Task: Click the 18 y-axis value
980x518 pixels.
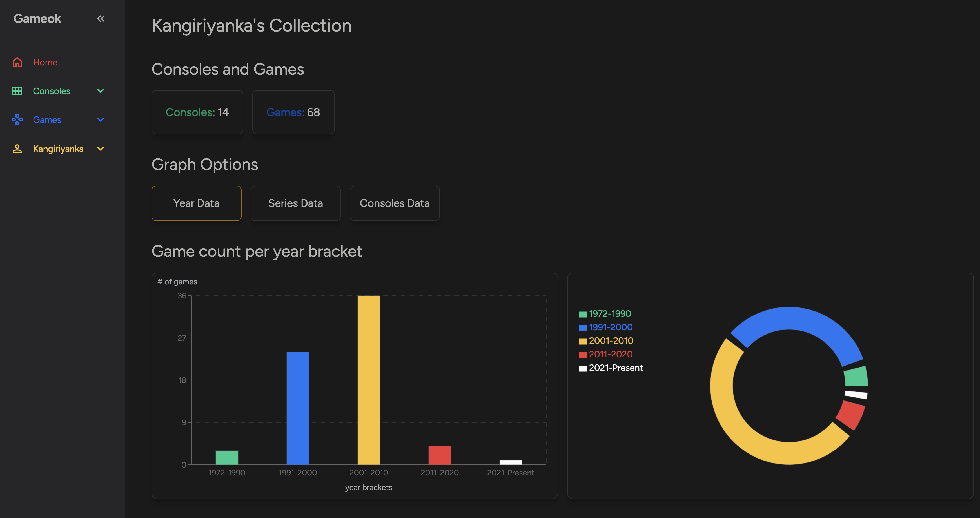Action: tap(182, 380)
